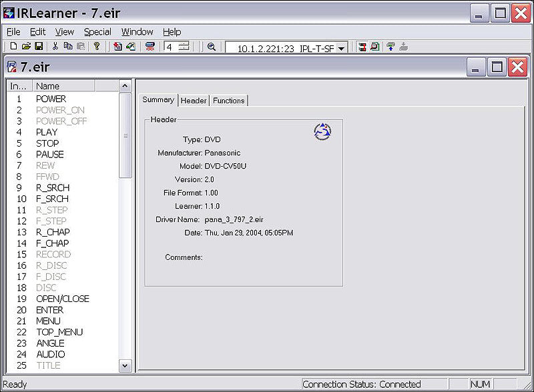The width and height of the screenshot is (534, 392).
Task: Click the function list scroll up arrow
Action: coord(125,86)
